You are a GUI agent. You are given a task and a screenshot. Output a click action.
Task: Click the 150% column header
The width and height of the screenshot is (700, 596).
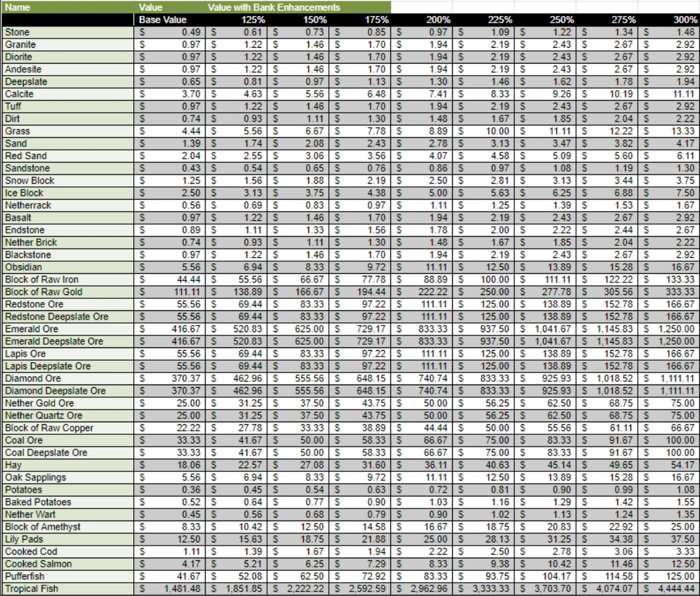298,20
